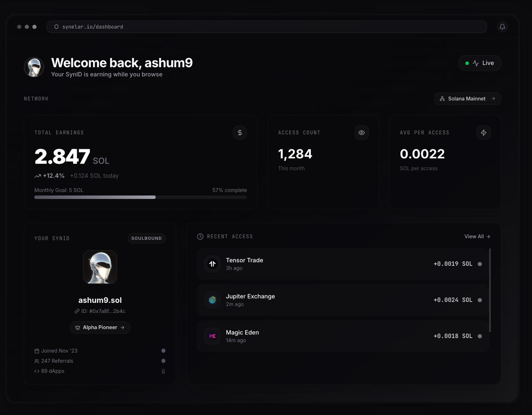This screenshot has width=532, height=415.
Task: Open the Magic Eden access entry
Action: click(x=342, y=336)
